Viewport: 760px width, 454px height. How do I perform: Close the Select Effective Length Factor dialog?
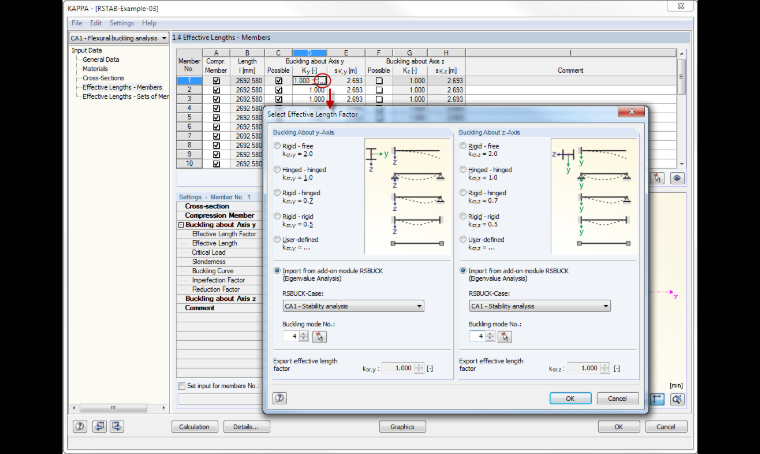[631, 111]
